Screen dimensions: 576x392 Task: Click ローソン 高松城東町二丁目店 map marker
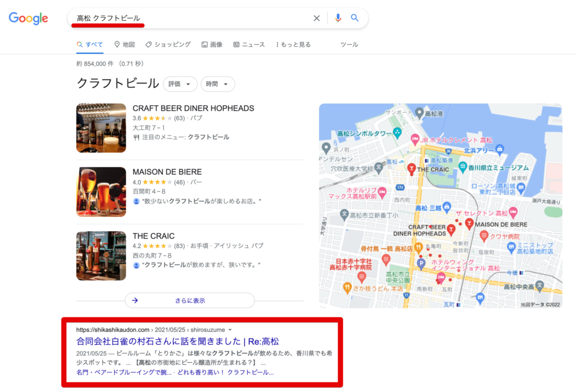pyautogui.click(x=521, y=189)
